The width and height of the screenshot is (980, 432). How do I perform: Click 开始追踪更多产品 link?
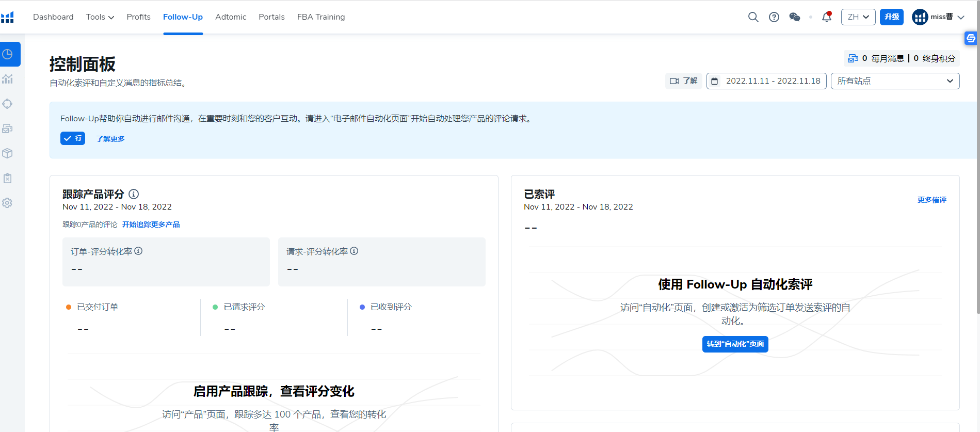click(x=151, y=225)
